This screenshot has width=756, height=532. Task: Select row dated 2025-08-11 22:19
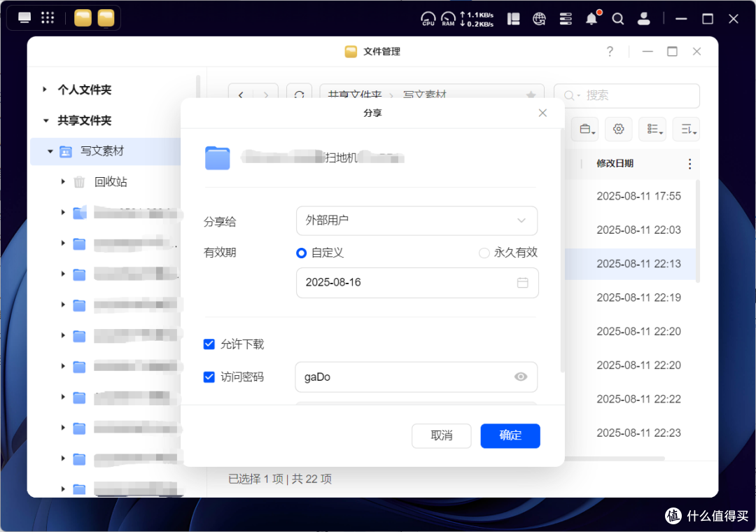pyautogui.click(x=631, y=297)
